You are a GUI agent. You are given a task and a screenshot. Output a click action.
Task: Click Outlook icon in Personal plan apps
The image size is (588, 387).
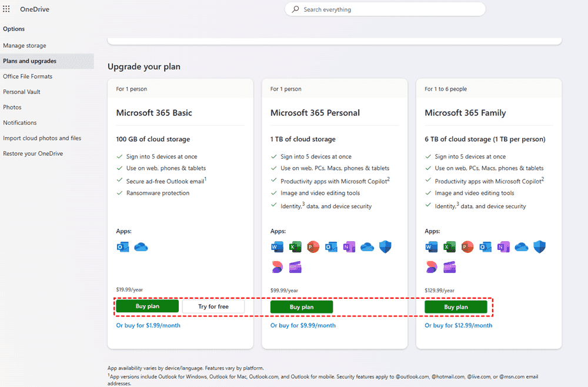[x=331, y=247]
